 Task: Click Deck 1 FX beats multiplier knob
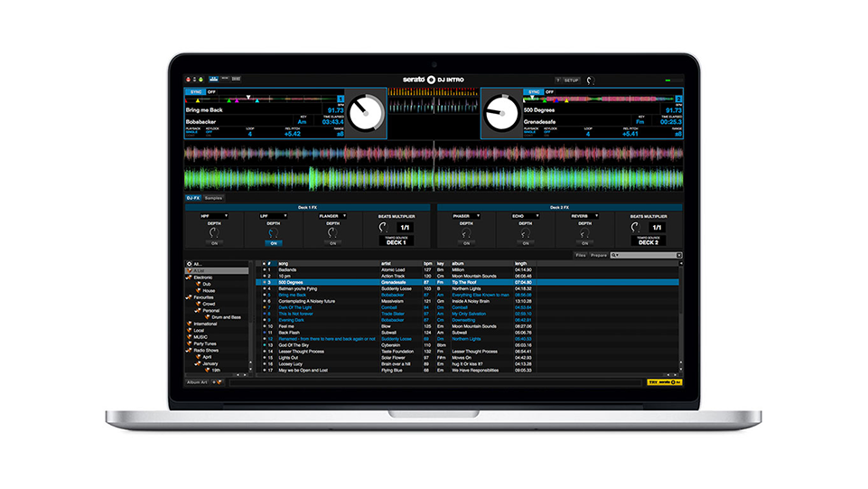point(383,227)
